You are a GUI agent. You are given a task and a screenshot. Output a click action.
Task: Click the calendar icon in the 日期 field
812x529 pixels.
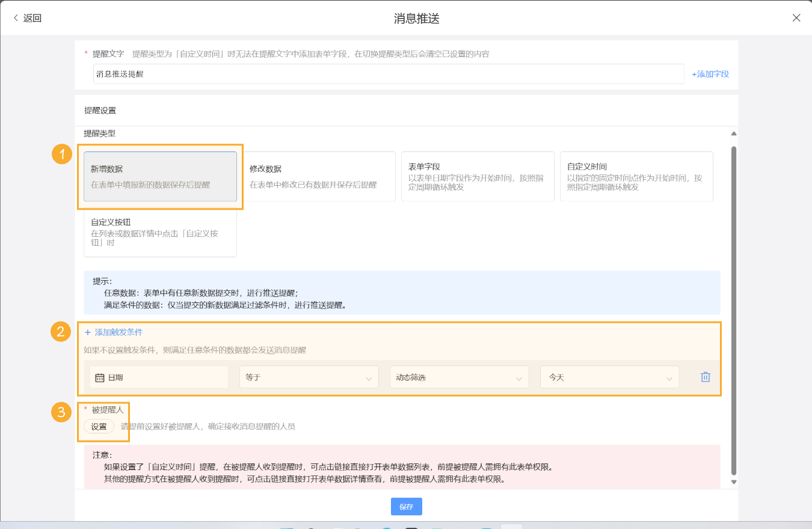coord(100,377)
